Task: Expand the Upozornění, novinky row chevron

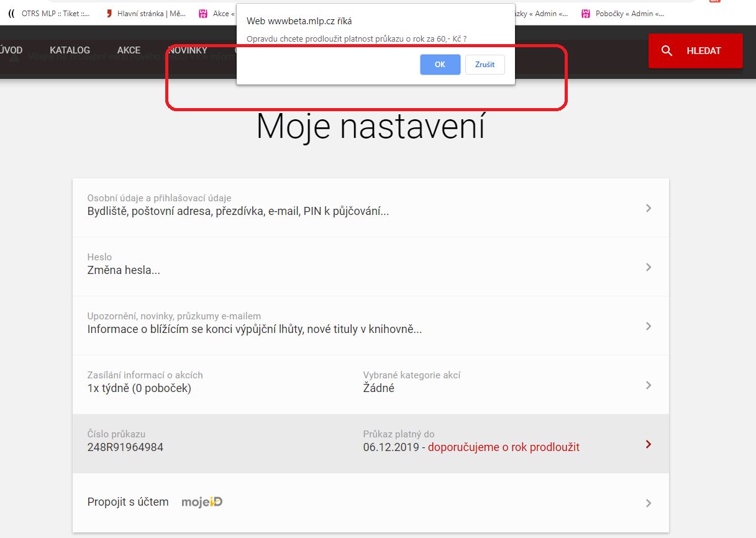Action: (648, 326)
